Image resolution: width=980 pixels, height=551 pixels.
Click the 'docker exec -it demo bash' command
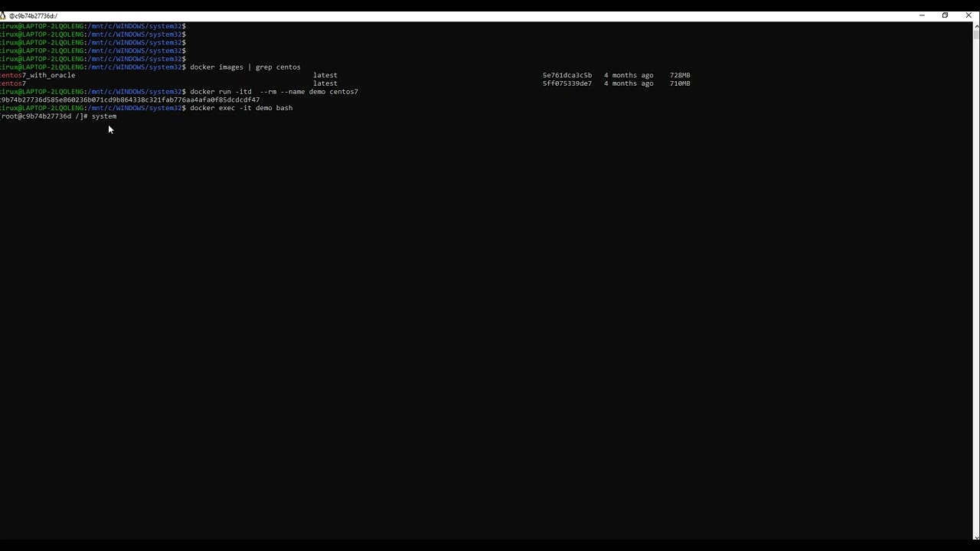point(241,108)
